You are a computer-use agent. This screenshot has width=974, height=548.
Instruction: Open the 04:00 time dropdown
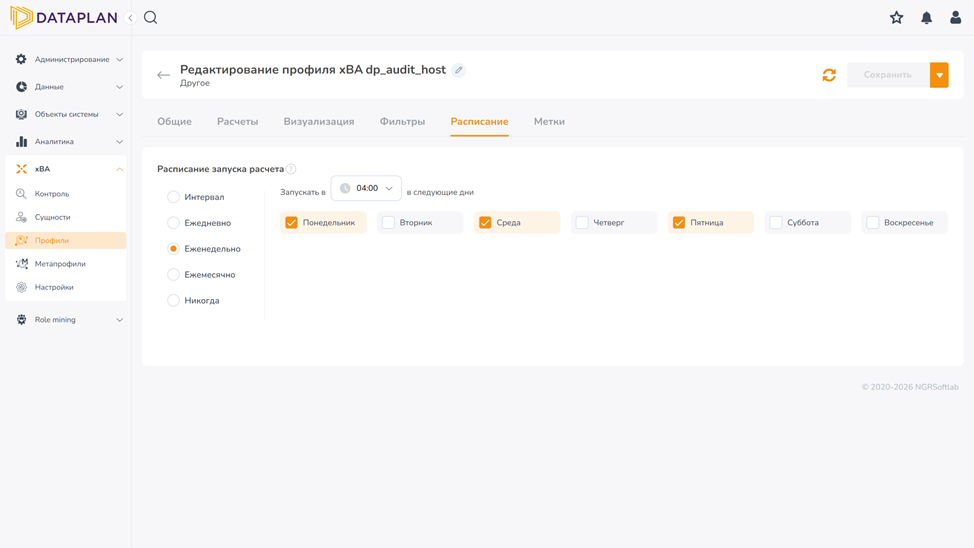366,188
